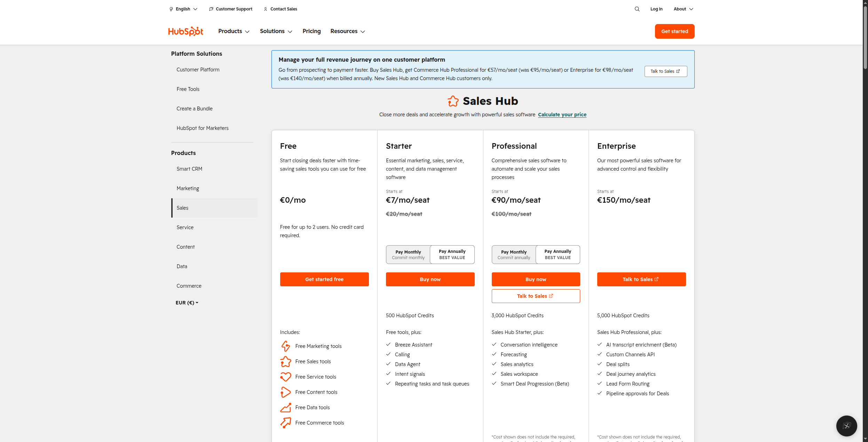Click the Free Commerce tools arrow icon
868x442 pixels.
(285, 423)
